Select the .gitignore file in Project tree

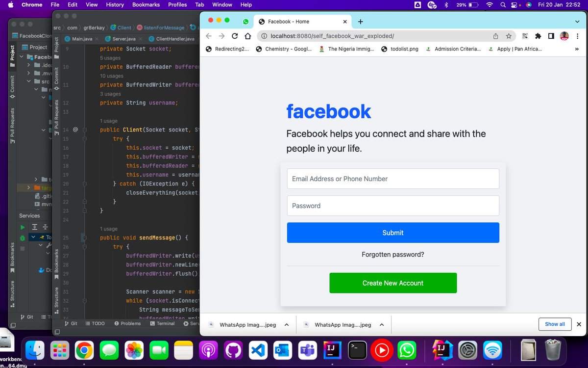click(47, 196)
